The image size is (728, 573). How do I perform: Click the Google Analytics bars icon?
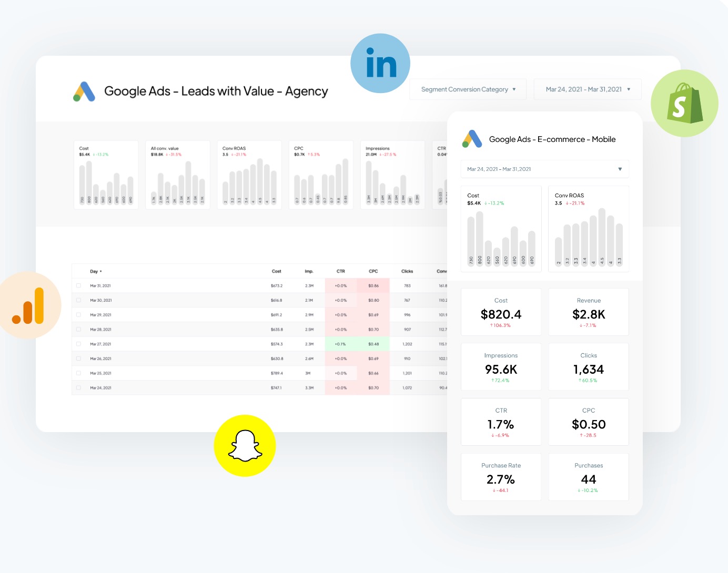coord(28,305)
